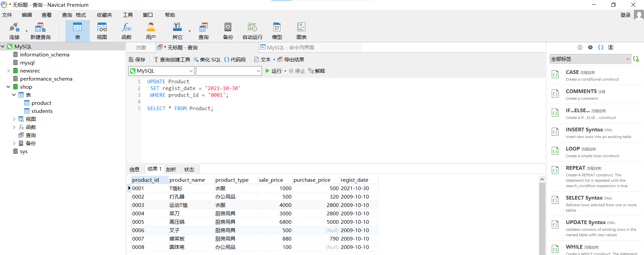The image size is (644, 255).
Task: Click the 其它 others toolbar icon
Action: [x=177, y=31]
